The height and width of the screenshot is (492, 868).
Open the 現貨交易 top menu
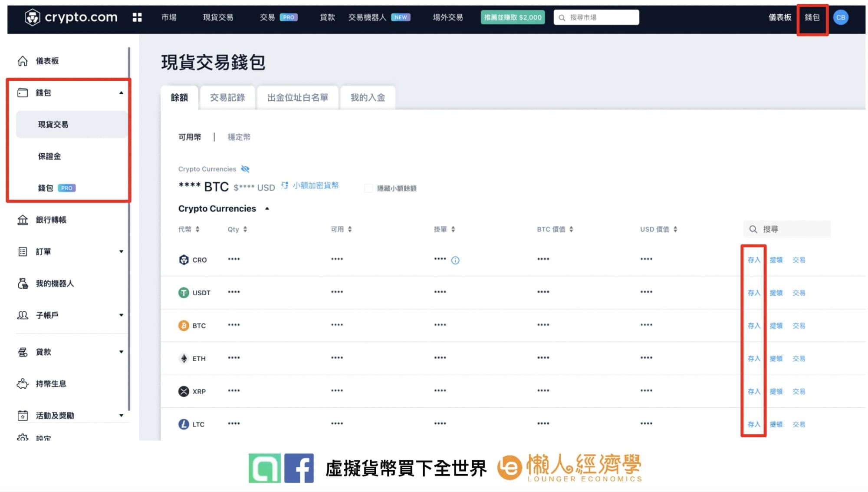point(218,17)
